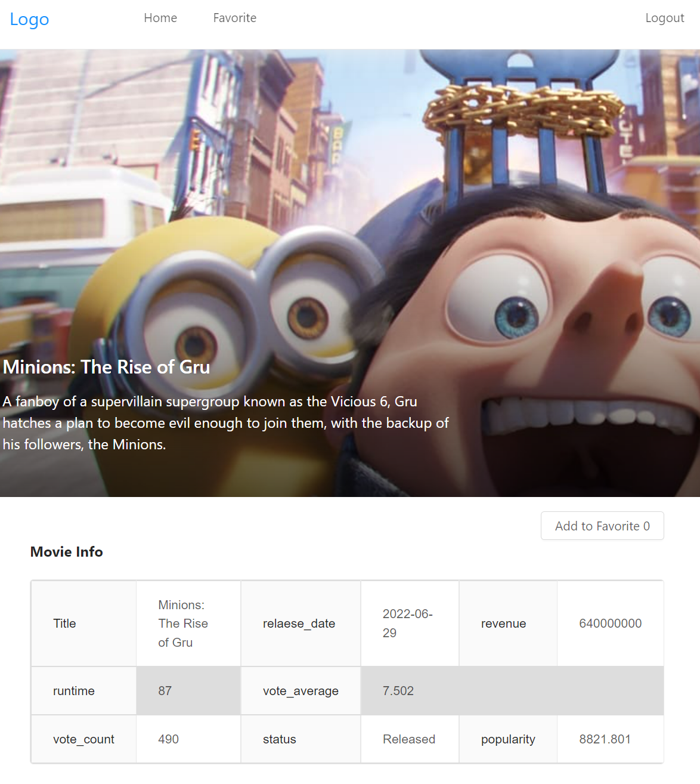Click the Title label cell
Image resolution: width=700 pixels, height=784 pixels.
[83, 624]
